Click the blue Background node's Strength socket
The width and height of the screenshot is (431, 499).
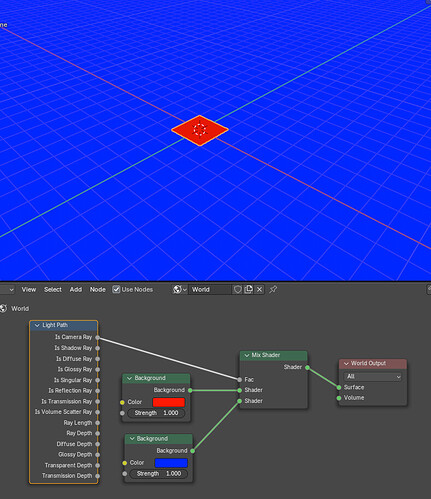point(125,474)
